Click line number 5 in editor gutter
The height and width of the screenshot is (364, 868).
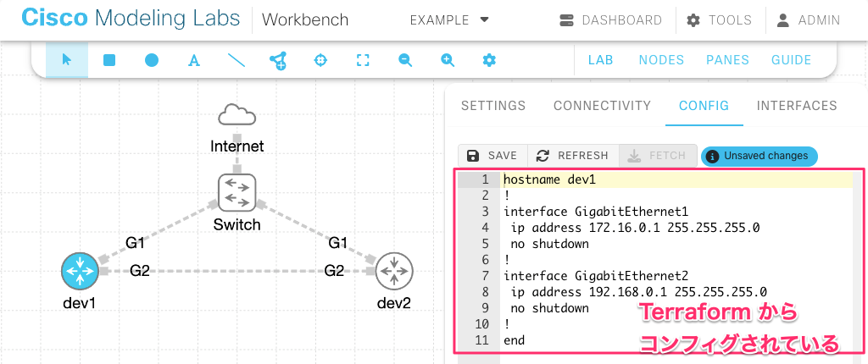[x=486, y=244]
